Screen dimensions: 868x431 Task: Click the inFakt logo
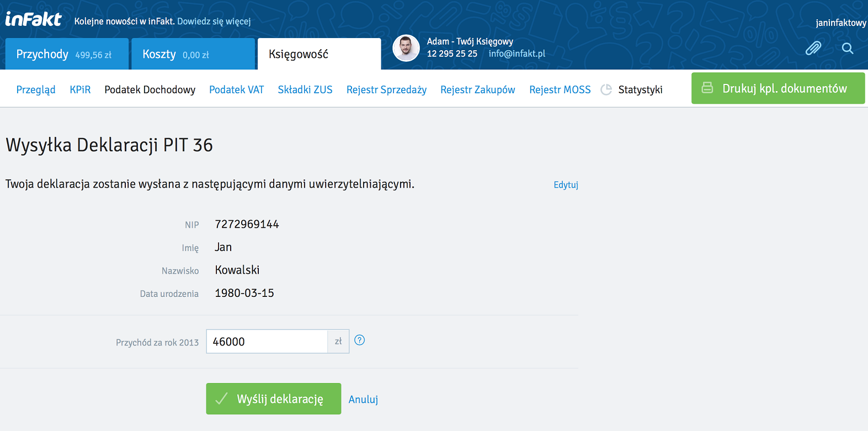click(x=34, y=20)
